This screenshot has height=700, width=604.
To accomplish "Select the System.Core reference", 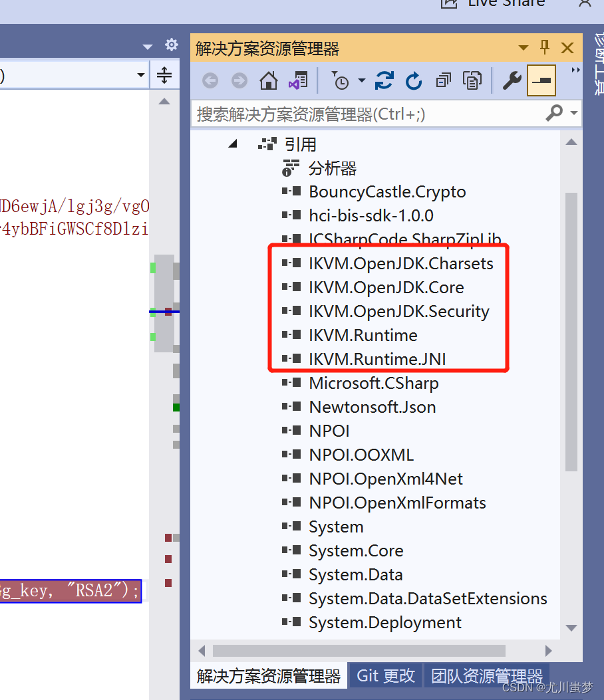I will click(356, 551).
